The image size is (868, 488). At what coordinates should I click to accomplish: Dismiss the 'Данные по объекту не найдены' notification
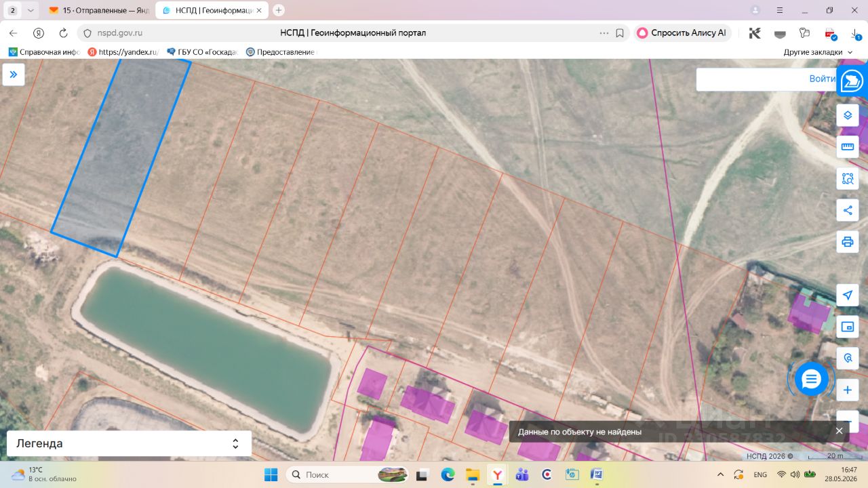839,431
